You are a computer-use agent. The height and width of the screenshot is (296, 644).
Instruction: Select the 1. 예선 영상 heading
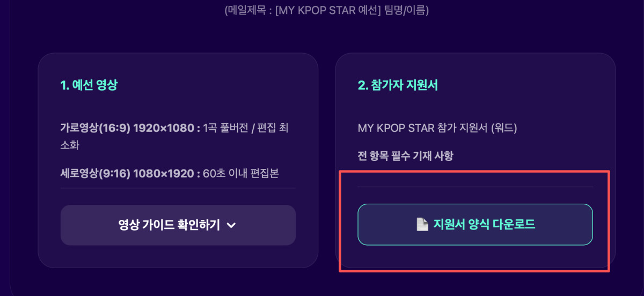click(x=89, y=85)
